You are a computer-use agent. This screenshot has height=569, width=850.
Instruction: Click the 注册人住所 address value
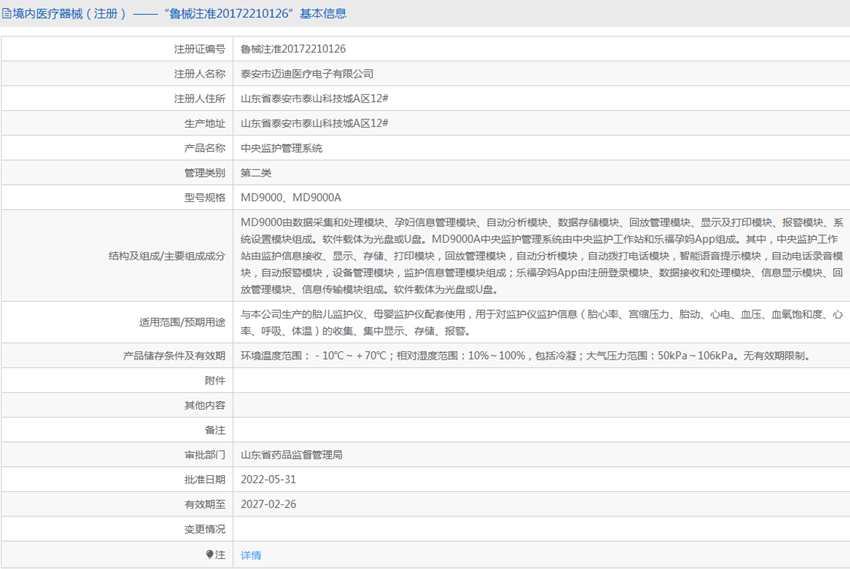(x=314, y=99)
